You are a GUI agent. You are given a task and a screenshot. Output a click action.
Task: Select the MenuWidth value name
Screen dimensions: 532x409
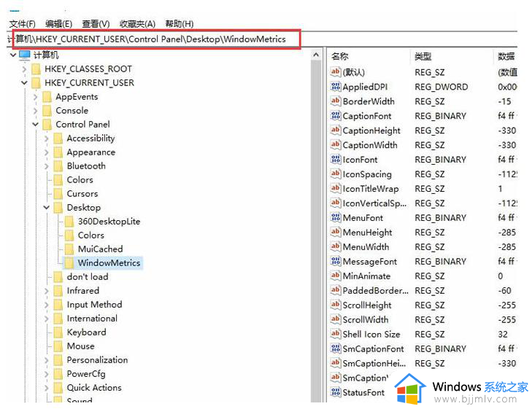366,247
